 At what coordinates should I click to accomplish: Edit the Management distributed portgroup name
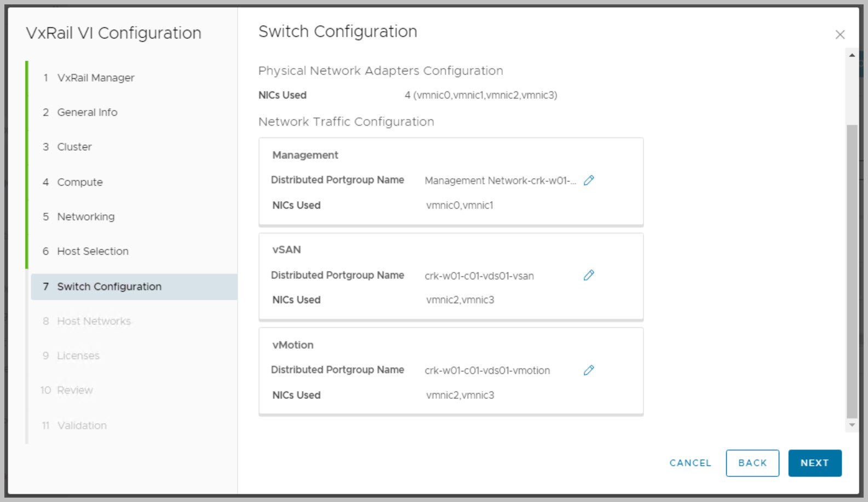point(589,180)
